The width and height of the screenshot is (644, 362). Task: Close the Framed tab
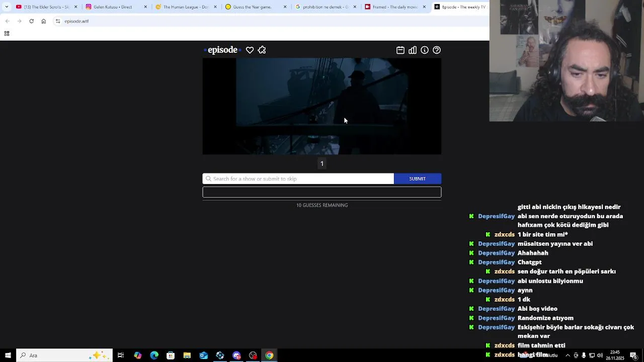[424, 7]
